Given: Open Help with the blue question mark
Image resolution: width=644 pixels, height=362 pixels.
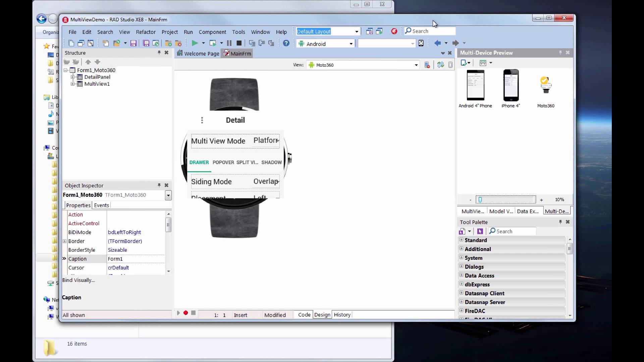Looking at the screenshot, I should pos(286,43).
